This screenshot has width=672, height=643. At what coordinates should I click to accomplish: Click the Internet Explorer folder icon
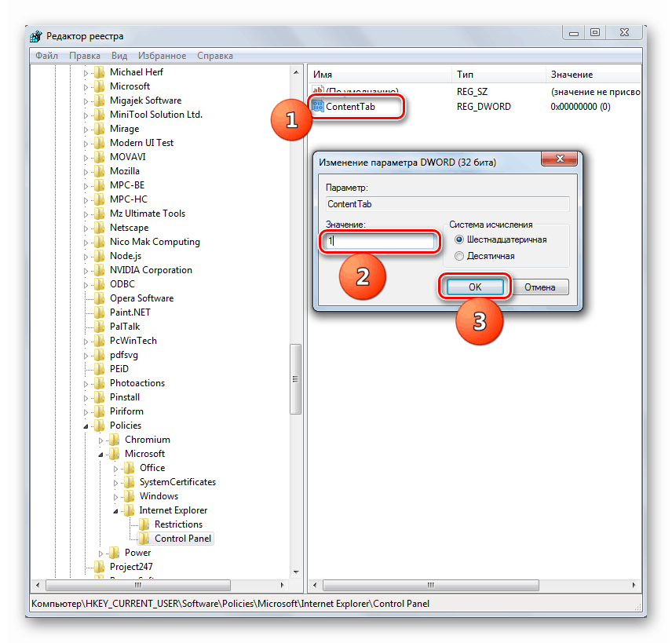pos(130,510)
